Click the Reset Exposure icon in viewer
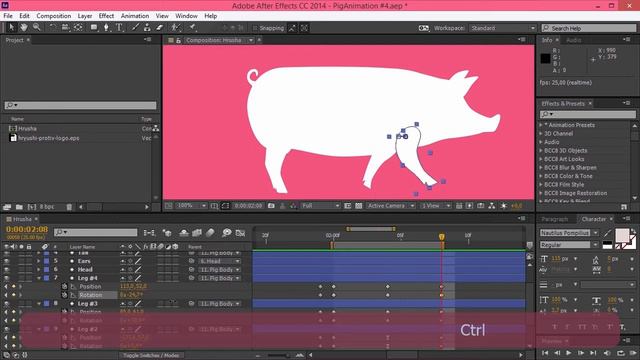Viewport: 640px width, 360px height. [x=504, y=206]
